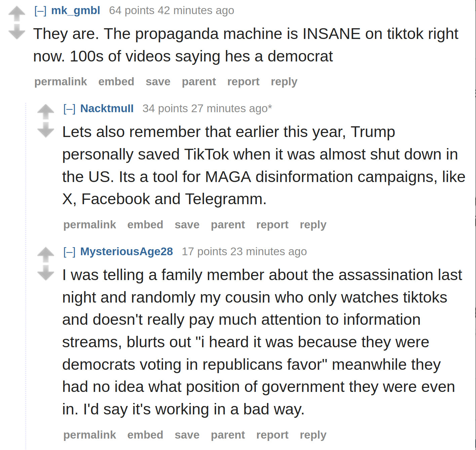Upvote Nacktmull's comment
The image size is (476, 450).
(x=46, y=112)
